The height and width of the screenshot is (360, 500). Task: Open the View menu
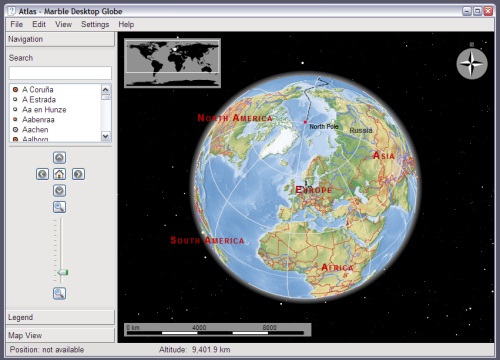pyautogui.click(x=63, y=24)
